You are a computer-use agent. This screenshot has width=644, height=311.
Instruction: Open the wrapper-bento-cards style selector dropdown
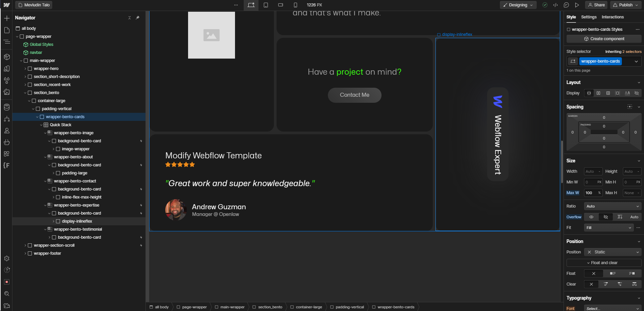click(636, 61)
